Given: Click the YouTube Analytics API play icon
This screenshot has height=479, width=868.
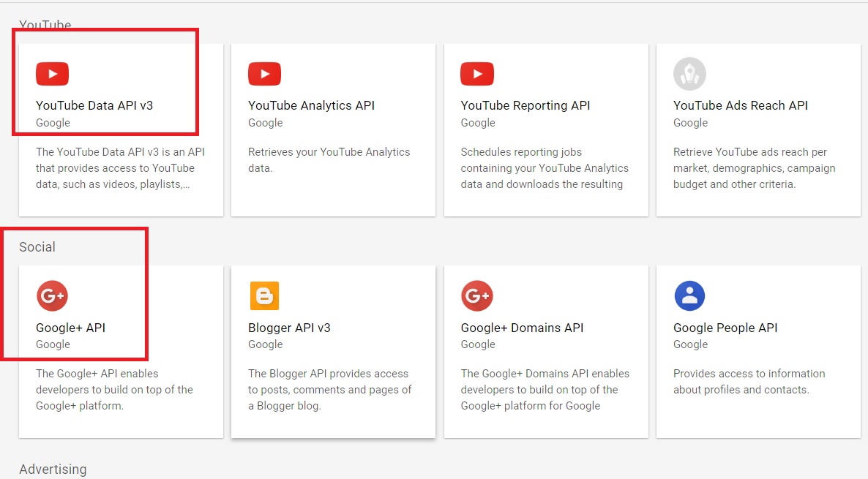Looking at the screenshot, I should click(265, 74).
